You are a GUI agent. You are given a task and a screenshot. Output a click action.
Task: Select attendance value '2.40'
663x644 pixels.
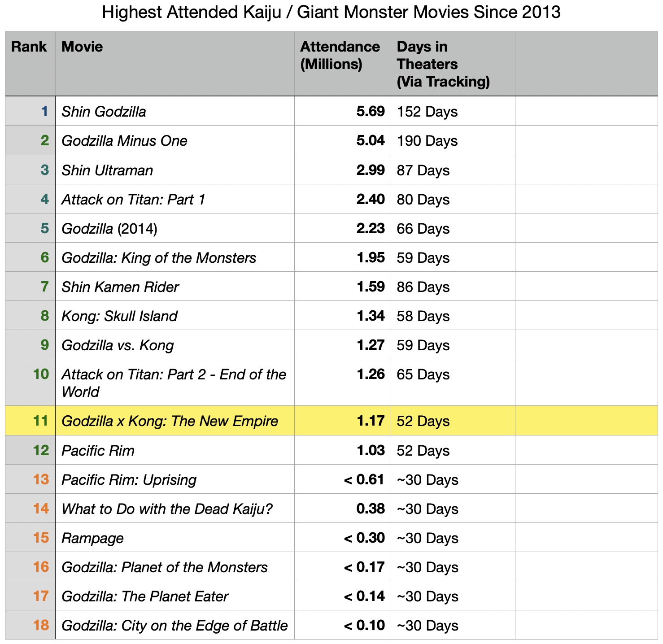(371, 199)
